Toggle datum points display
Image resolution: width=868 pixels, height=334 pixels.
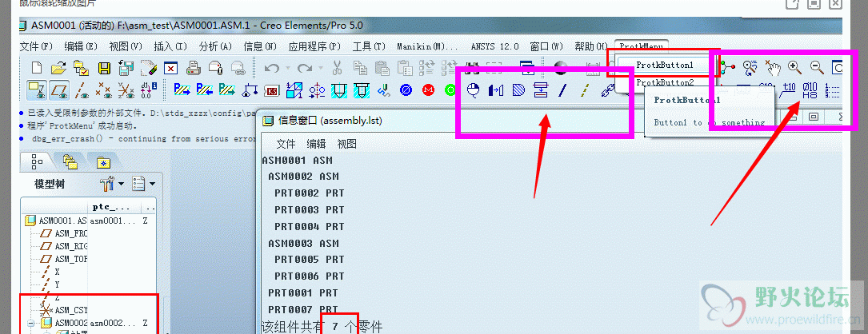(103, 89)
